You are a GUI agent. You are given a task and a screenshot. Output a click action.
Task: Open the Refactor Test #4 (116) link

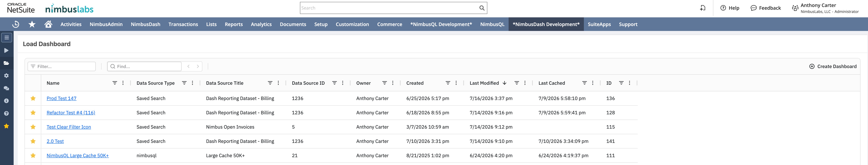pyautogui.click(x=71, y=112)
